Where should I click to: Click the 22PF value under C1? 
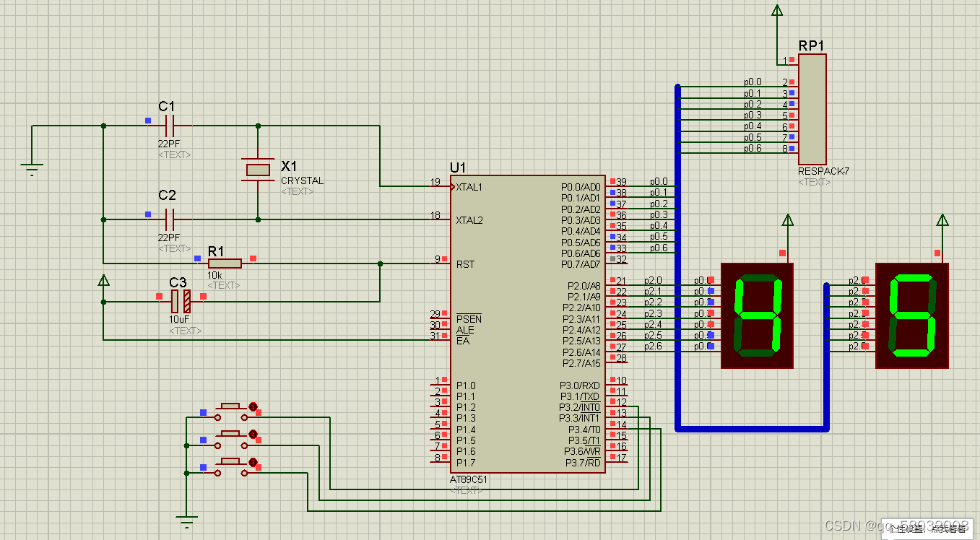[x=169, y=144]
